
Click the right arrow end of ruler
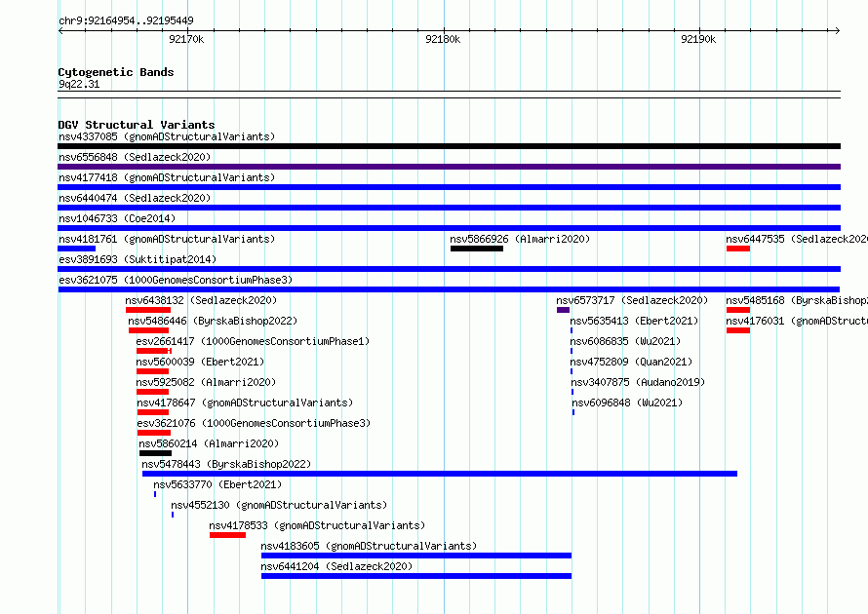[x=838, y=31]
